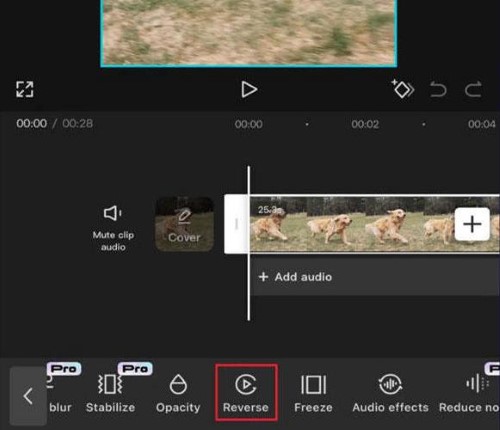
Task: Toggle Mute clip audio
Action: (x=113, y=228)
